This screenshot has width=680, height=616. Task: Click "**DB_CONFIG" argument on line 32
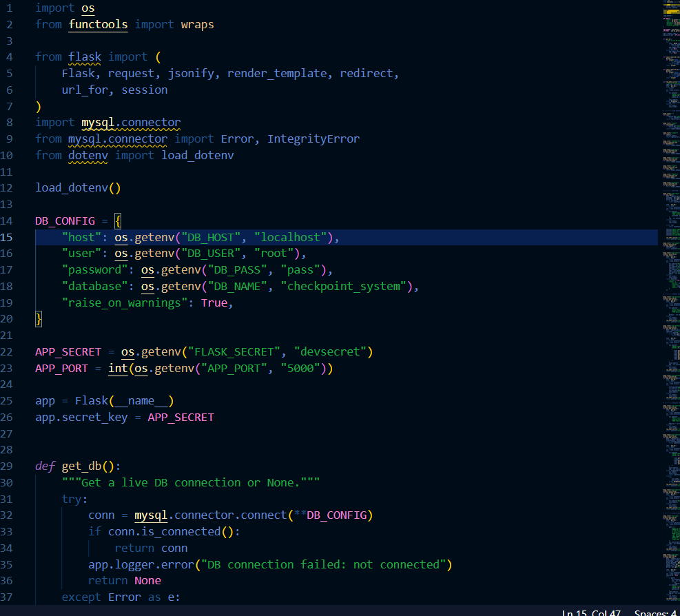[x=330, y=515]
